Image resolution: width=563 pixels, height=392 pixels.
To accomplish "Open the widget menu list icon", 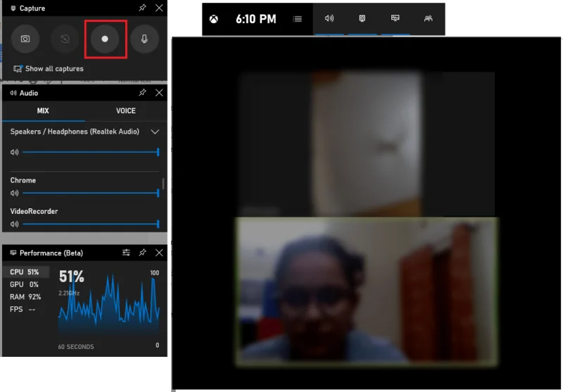I will 298,19.
